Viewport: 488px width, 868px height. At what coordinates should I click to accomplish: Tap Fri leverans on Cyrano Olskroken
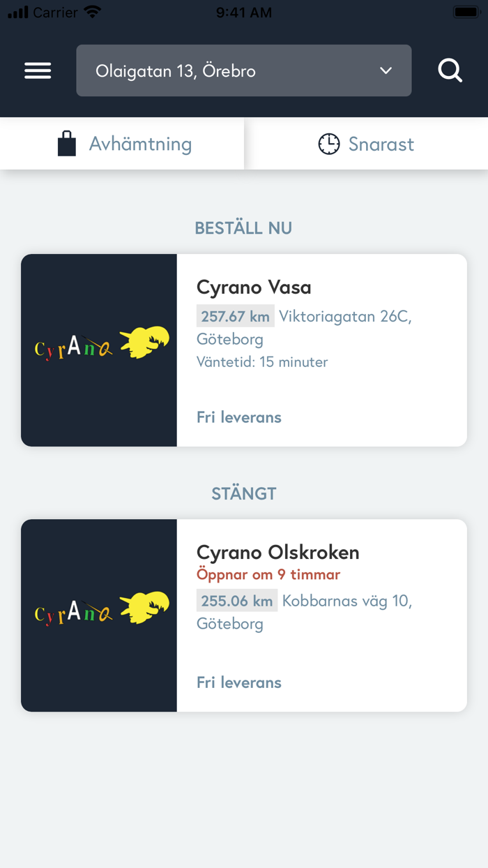(238, 682)
